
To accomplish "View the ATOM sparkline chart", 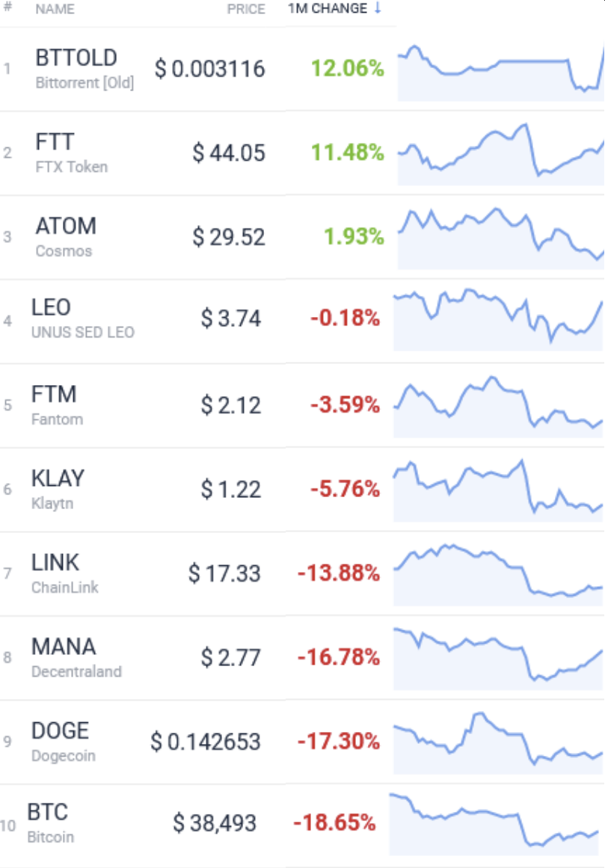I will point(501,238).
